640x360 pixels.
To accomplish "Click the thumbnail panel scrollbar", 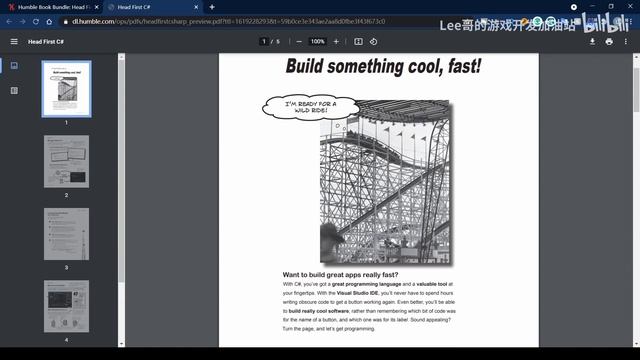I will click(x=121, y=171).
